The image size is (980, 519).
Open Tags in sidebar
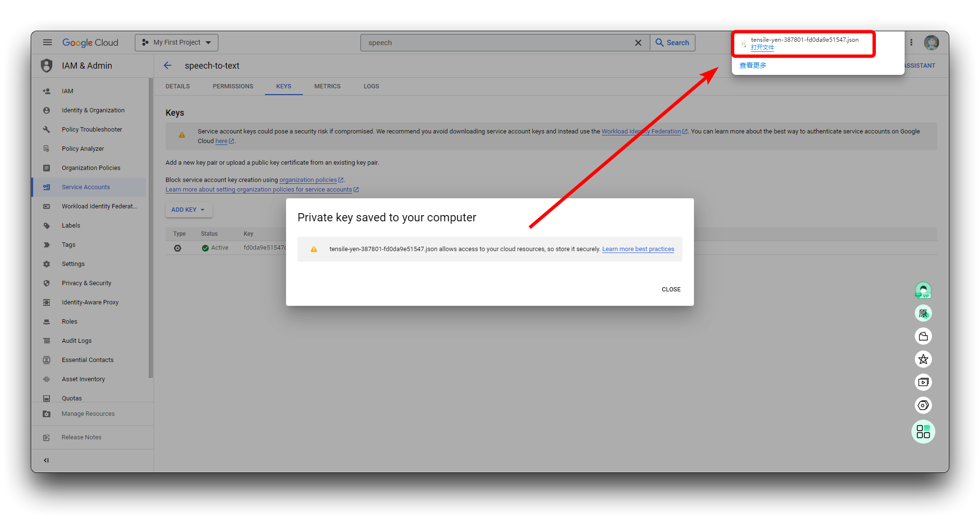point(89,245)
